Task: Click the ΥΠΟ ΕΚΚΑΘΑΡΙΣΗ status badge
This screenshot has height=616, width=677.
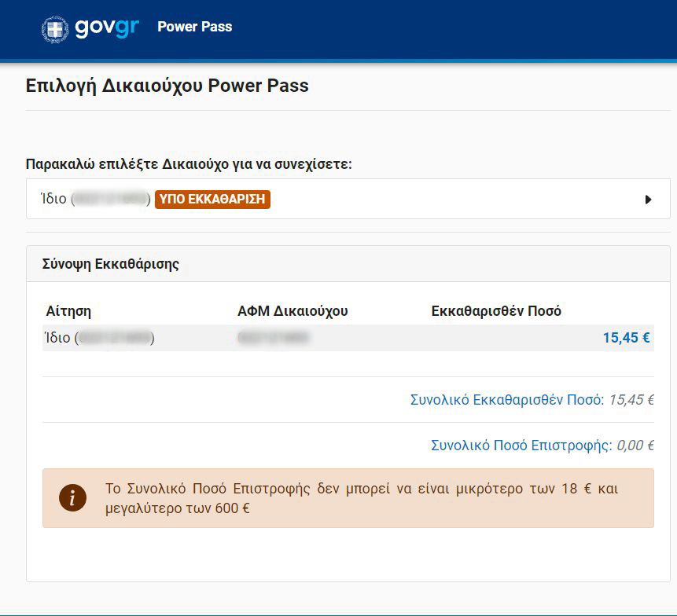Action: (x=212, y=200)
